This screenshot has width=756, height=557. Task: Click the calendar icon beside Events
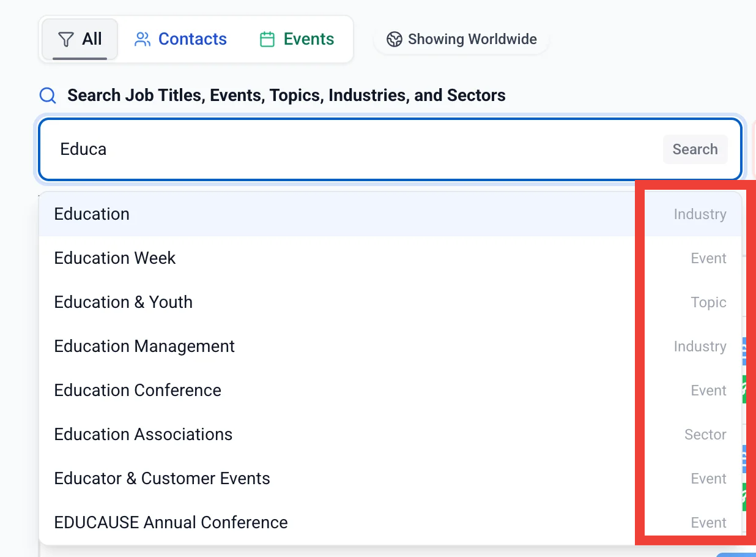267,40
